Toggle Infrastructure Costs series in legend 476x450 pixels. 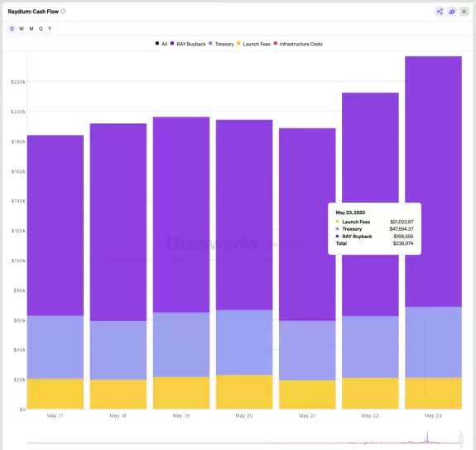(298, 44)
